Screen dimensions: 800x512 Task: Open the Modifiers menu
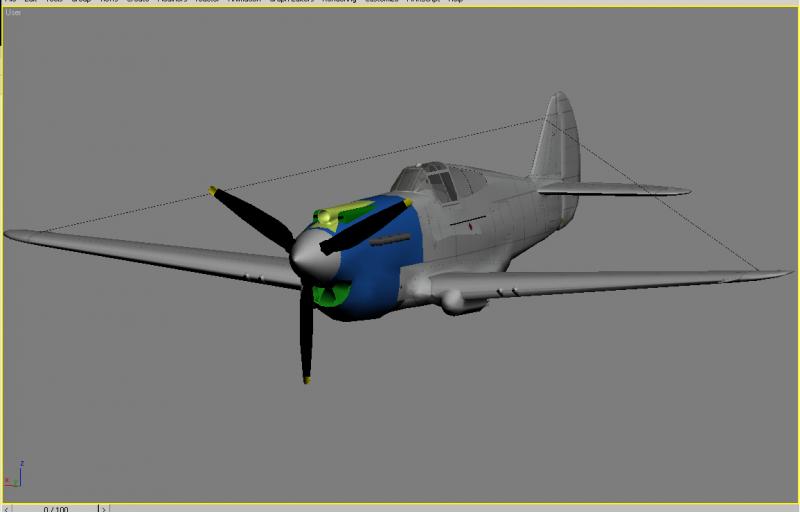pos(172,2)
